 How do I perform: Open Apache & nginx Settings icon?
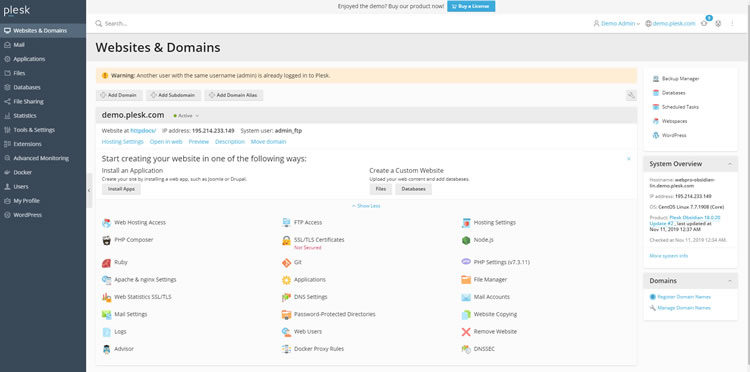click(x=106, y=280)
